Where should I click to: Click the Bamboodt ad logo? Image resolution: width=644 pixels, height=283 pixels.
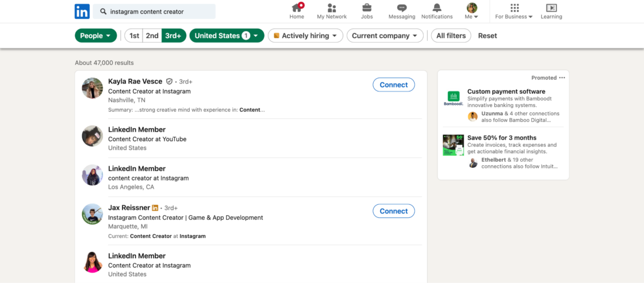(x=454, y=98)
